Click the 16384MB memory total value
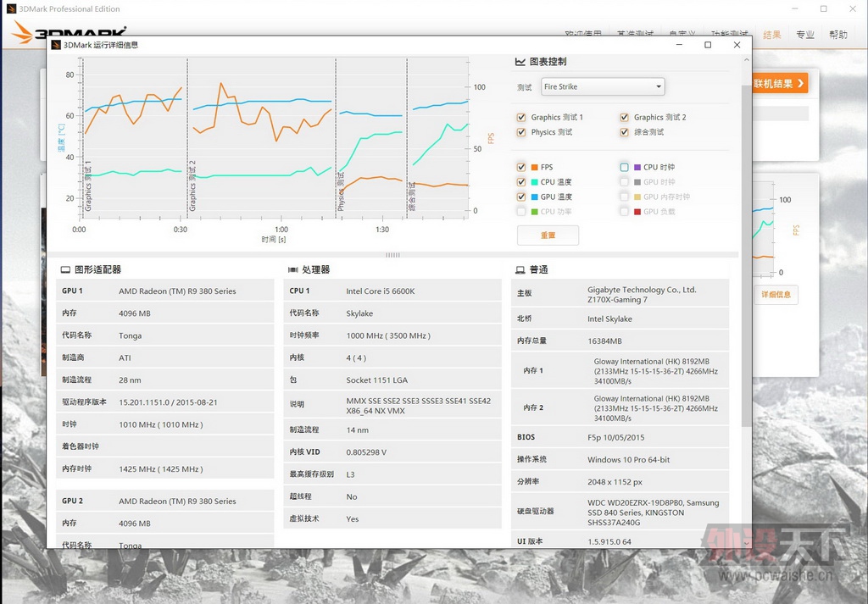This screenshot has height=604, width=868. [604, 341]
